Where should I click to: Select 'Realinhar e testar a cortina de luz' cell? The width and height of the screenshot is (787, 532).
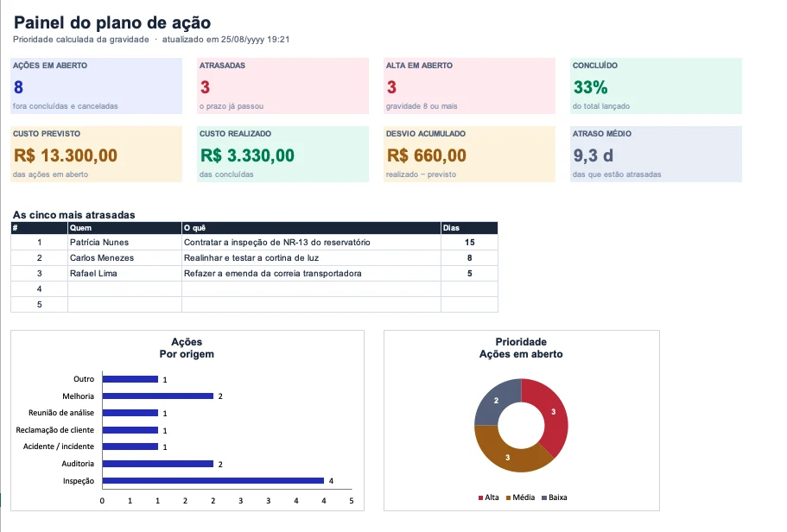pyautogui.click(x=311, y=258)
